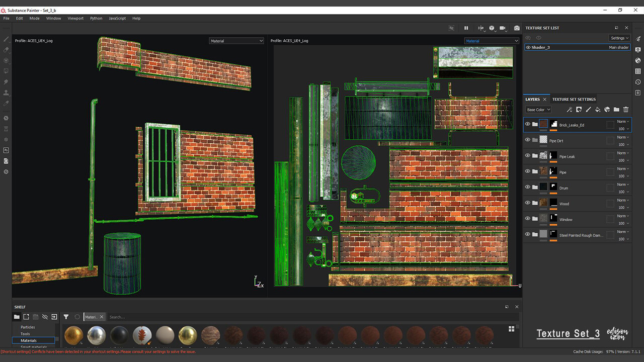Open the History panel clock icon
Image resolution: width=644 pixels, height=362 pixels.
[x=638, y=82]
